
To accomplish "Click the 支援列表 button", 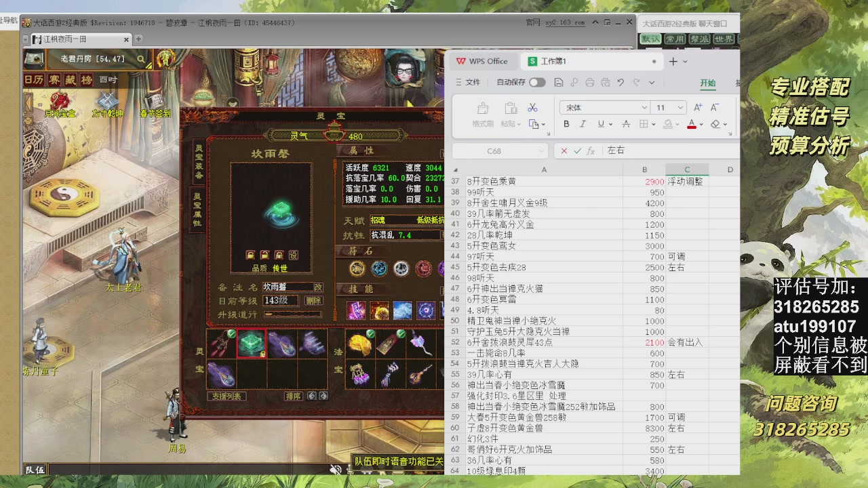I will [226, 396].
